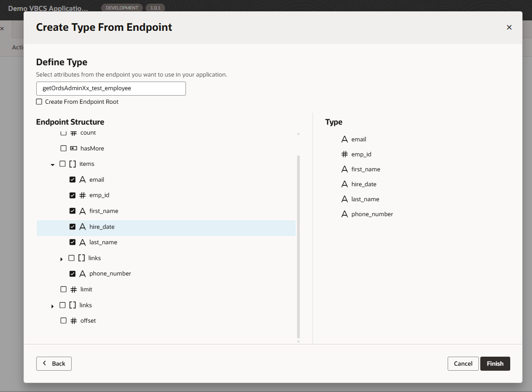Click the string icon next to phone_number in tree
The height and width of the screenshot is (392, 532).
(83, 274)
